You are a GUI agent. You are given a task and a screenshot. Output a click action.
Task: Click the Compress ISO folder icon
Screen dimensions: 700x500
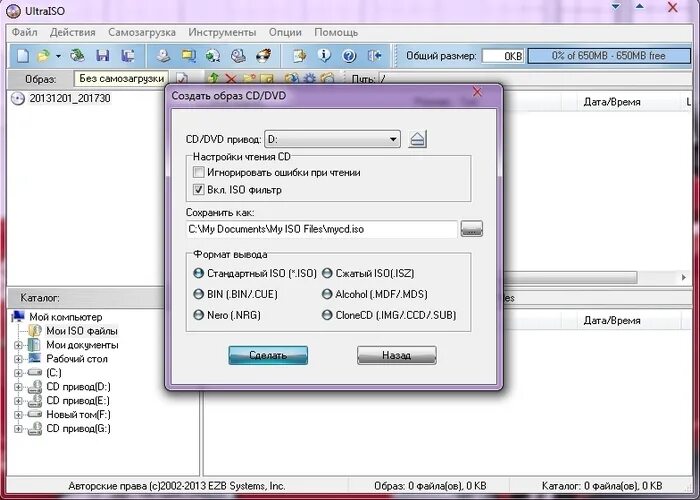coord(188,56)
